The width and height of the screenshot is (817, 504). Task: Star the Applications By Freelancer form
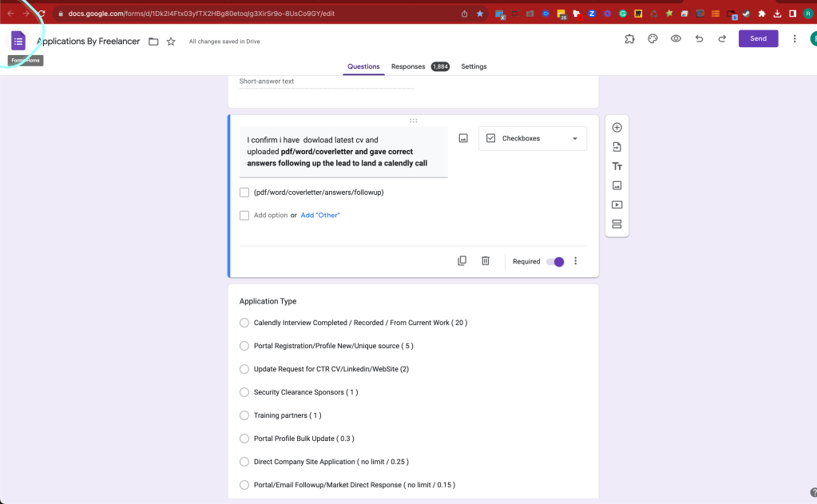pyautogui.click(x=171, y=42)
